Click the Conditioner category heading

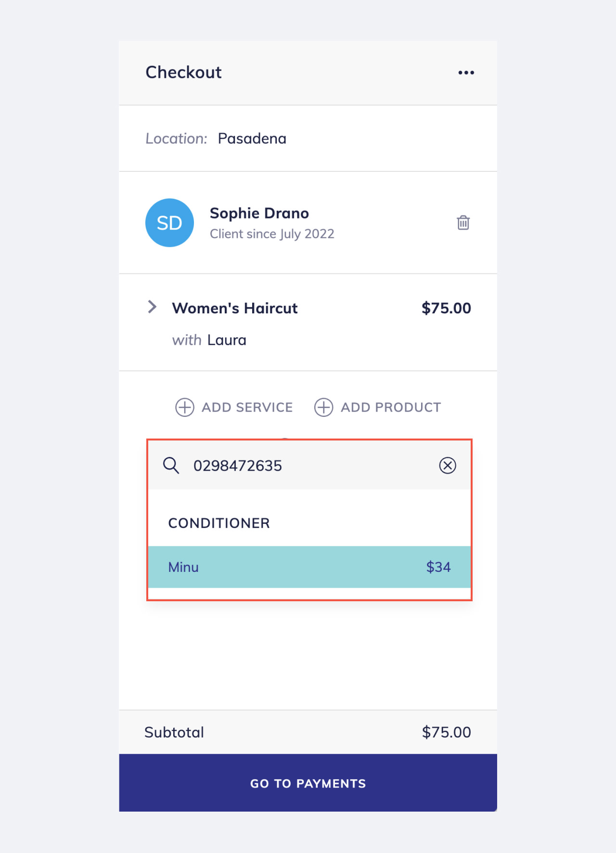tap(219, 523)
